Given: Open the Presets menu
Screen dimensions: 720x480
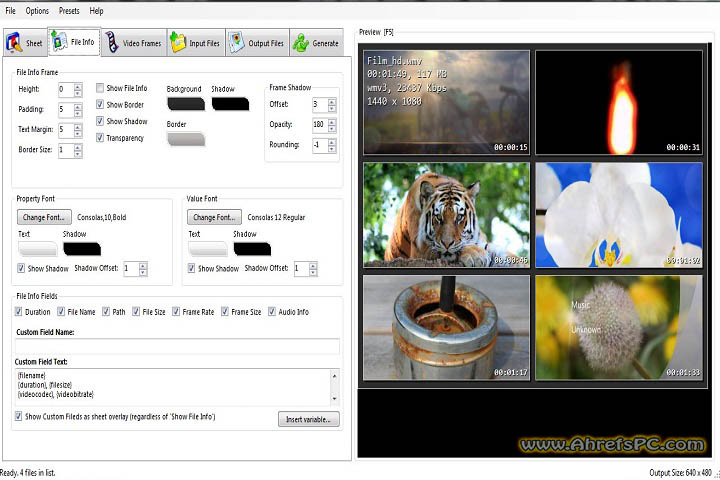Looking at the screenshot, I should (x=69, y=11).
